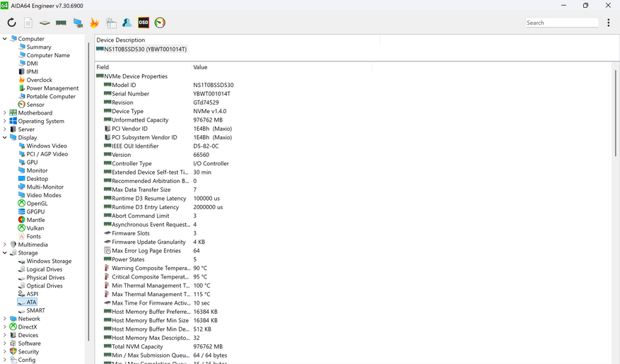Open the Sensor page
This screenshot has width=620, height=364.
pyautogui.click(x=35, y=105)
